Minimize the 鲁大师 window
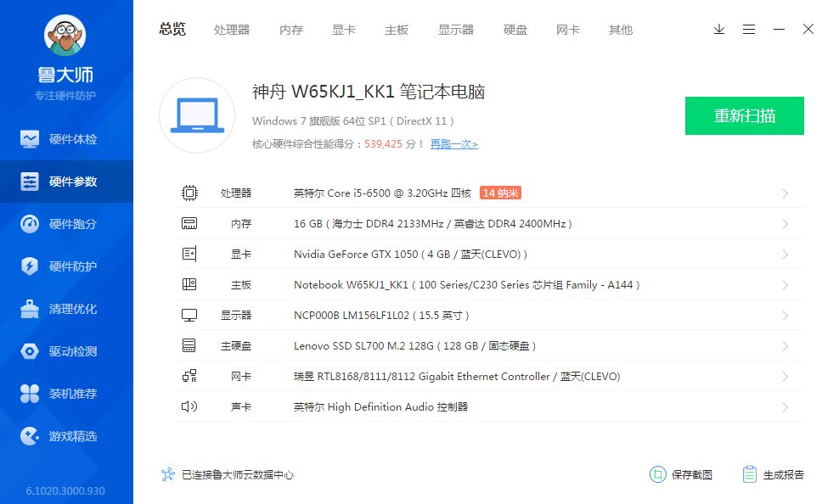Viewport: 822px width, 504px height. (x=779, y=30)
